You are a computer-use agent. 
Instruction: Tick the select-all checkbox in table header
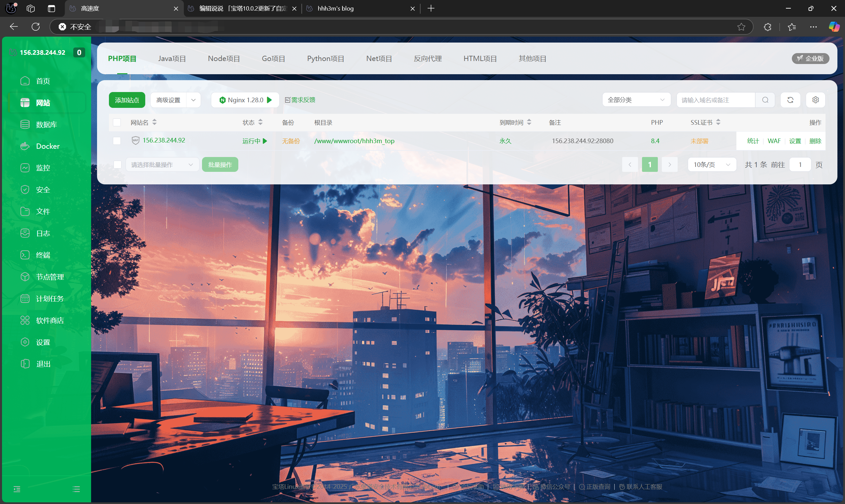click(x=117, y=122)
